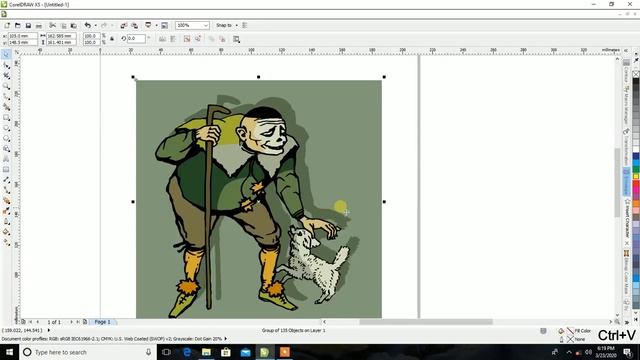
Task: Select the Connector tool
Action: tap(6, 190)
